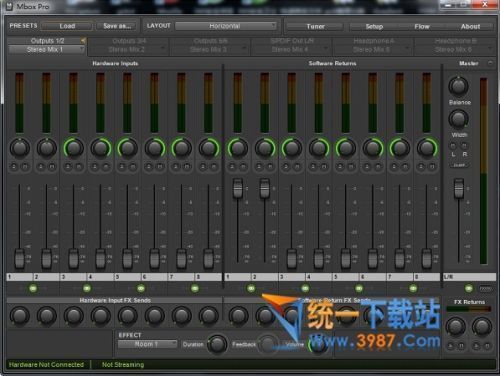Open the Stereo Mix 1 dropdown
Viewport: 500px width, 376px height.
[47, 50]
